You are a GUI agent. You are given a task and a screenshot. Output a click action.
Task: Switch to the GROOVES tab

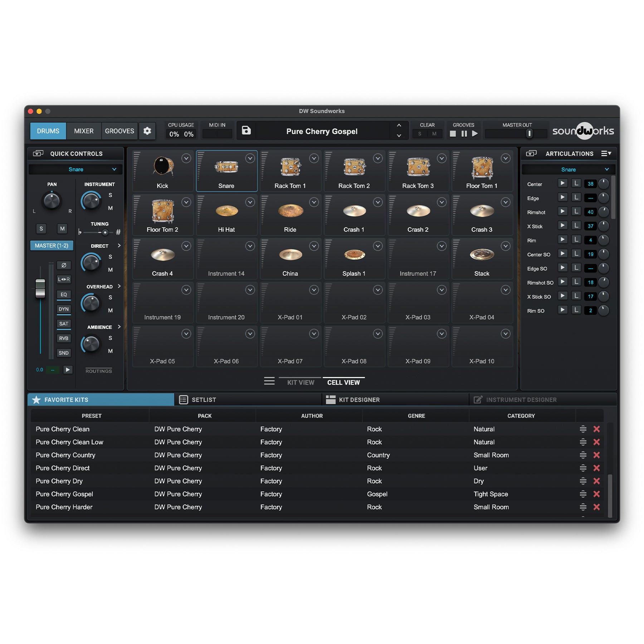point(119,131)
